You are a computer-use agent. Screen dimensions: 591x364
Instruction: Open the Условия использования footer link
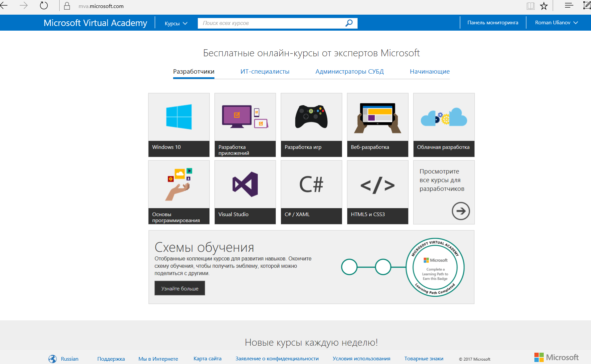pyautogui.click(x=361, y=359)
